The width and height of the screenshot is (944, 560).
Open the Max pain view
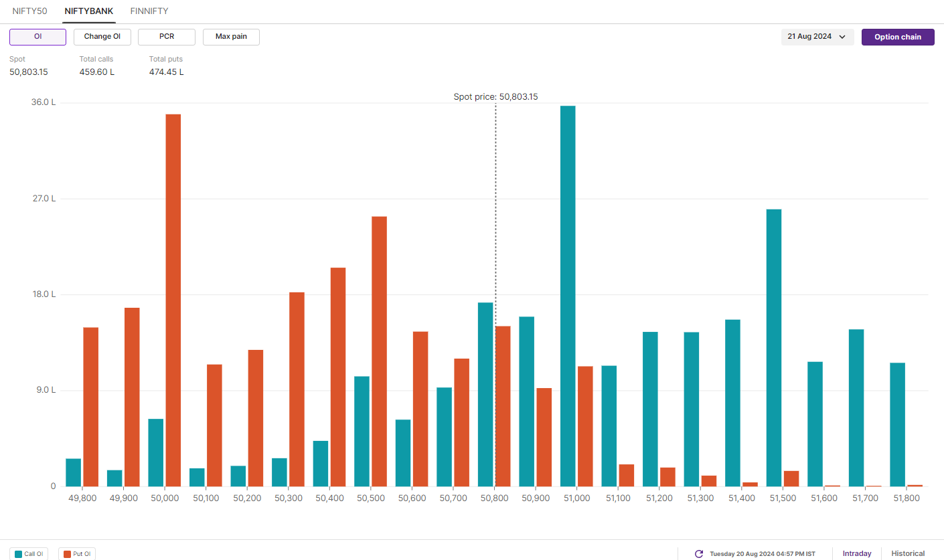(231, 37)
